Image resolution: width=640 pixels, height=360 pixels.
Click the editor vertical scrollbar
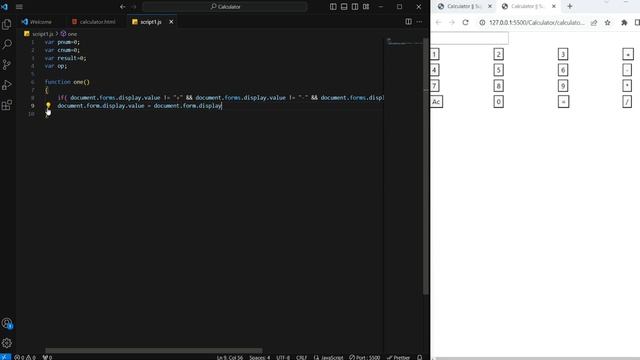[425, 166]
